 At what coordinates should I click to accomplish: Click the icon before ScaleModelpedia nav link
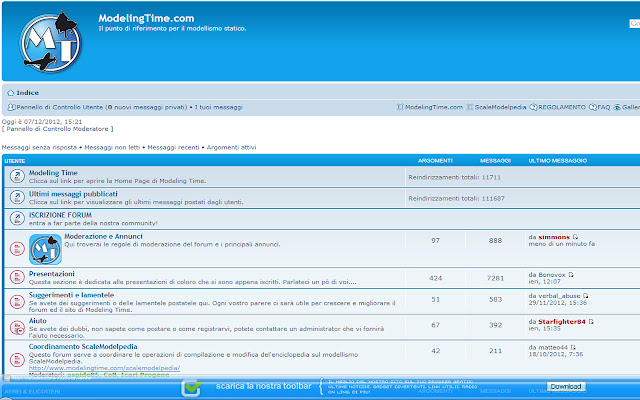point(470,107)
